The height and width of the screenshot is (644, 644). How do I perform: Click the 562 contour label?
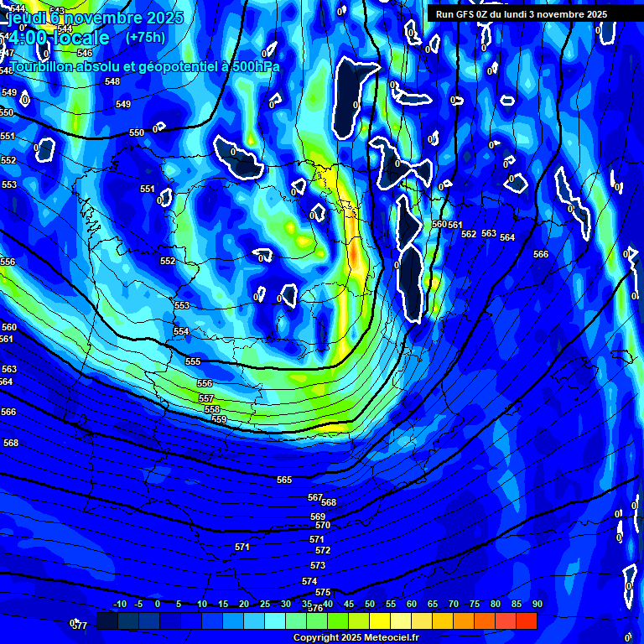tap(469, 234)
